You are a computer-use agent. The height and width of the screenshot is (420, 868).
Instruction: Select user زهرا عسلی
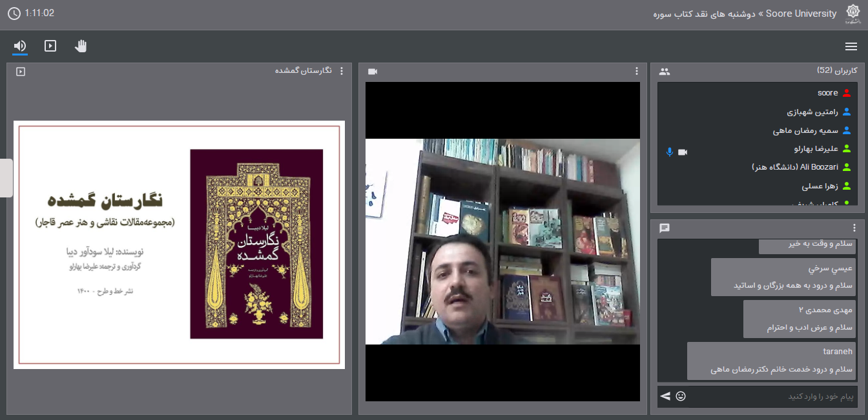(x=758, y=186)
